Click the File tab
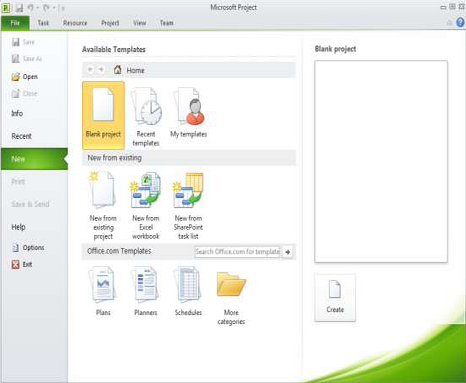The width and height of the screenshot is (466, 383). [15, 23]
